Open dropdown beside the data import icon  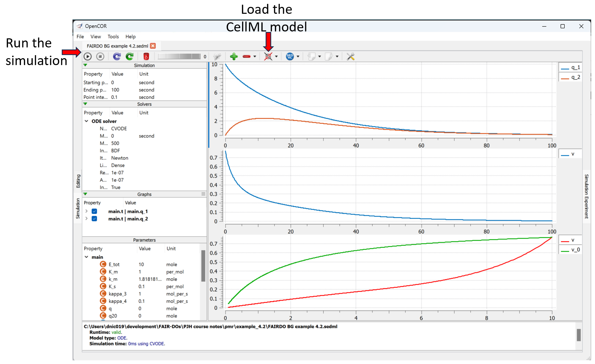320,57
